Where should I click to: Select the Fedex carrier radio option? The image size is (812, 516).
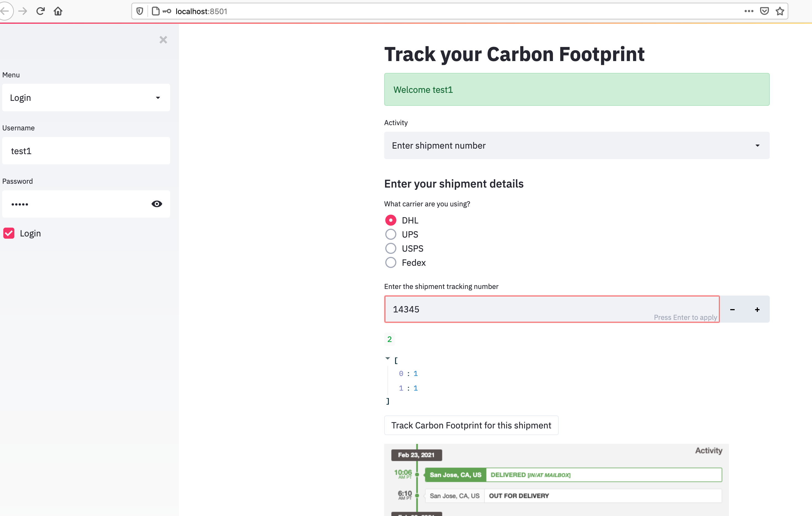(391, 263)
